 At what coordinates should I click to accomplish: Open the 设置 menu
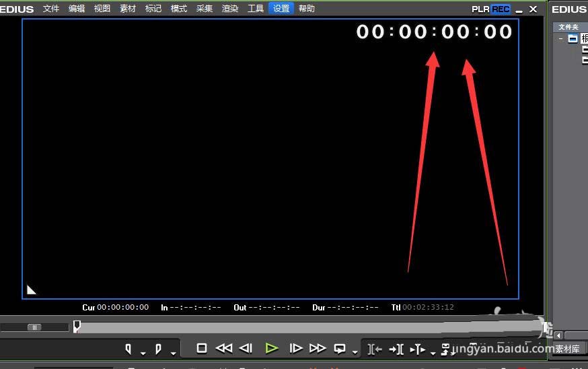[281, 8]
